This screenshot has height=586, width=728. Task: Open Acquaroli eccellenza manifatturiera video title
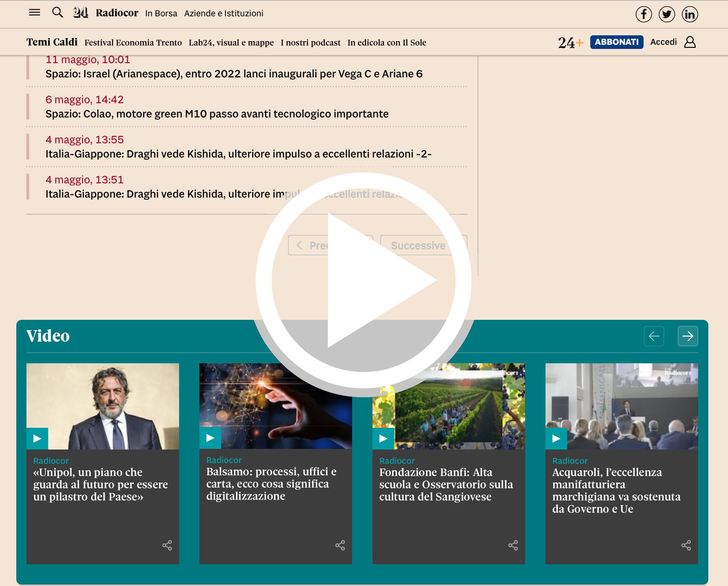[616, 491]
